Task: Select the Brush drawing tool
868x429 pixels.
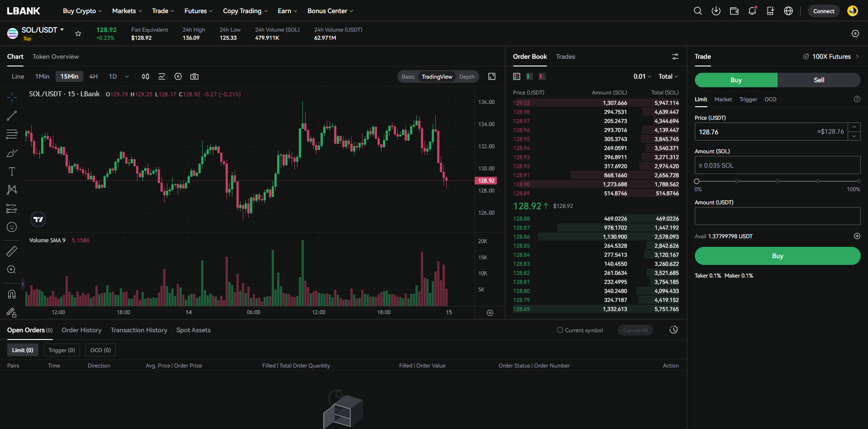Action: [12, 153]
